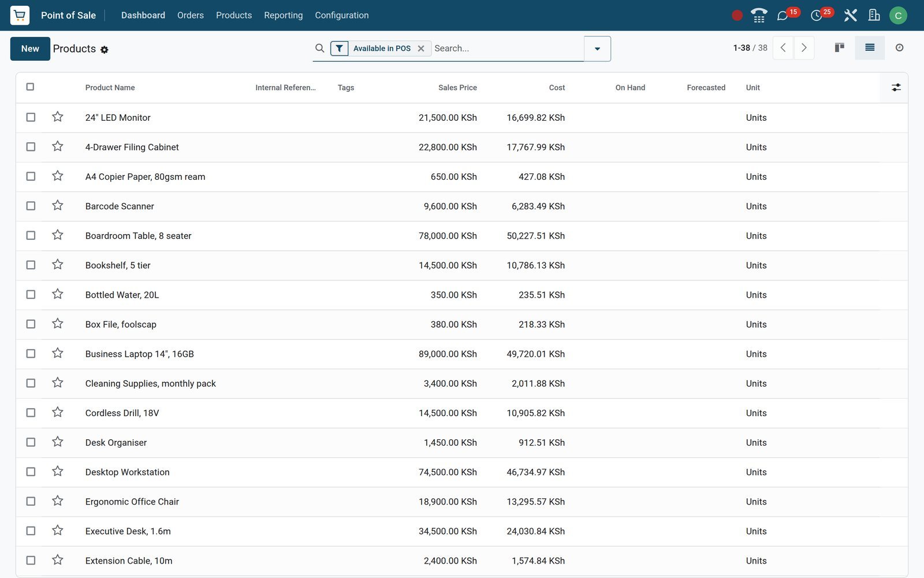
Task: Open the Products gear actions menu
Action: click(x=105, y=50)
